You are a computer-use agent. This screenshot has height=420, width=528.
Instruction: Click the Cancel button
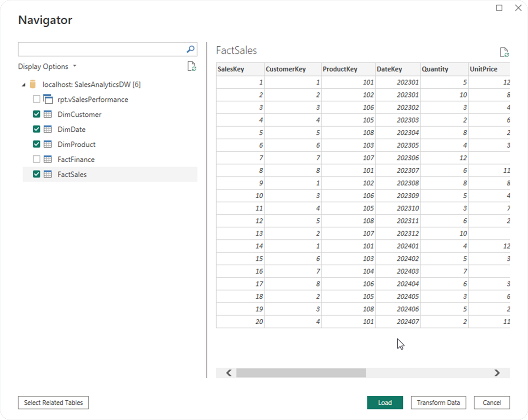point(491,402)
